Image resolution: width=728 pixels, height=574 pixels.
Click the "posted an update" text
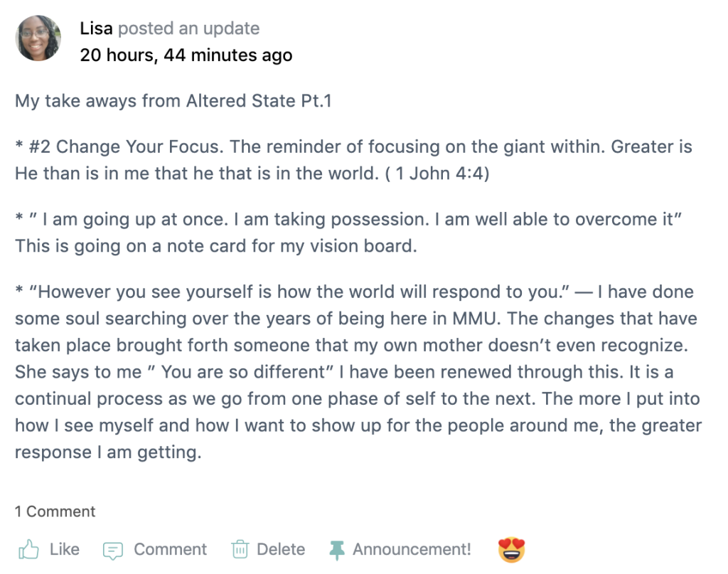[188, 28]
